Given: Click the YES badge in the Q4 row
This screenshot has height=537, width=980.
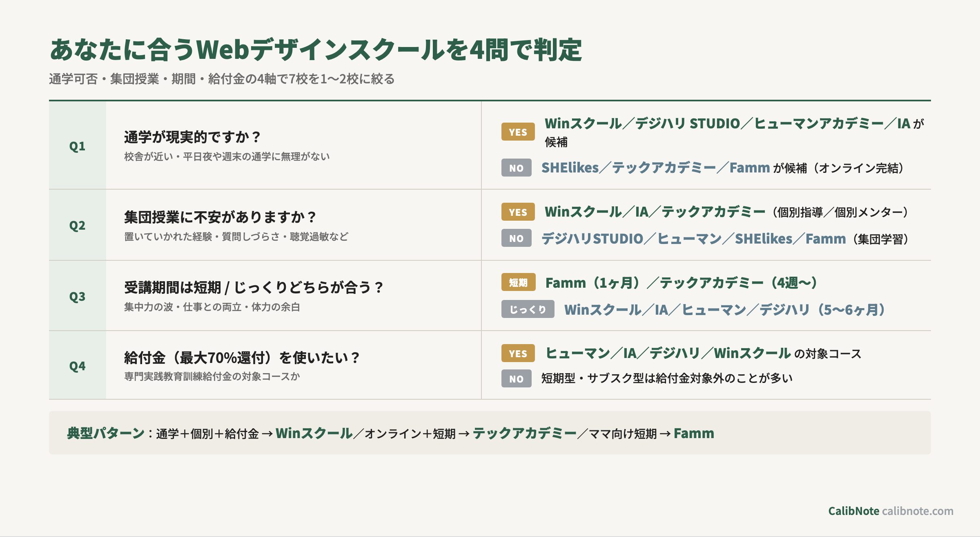Looking at the screenshot, I should 518,353.
